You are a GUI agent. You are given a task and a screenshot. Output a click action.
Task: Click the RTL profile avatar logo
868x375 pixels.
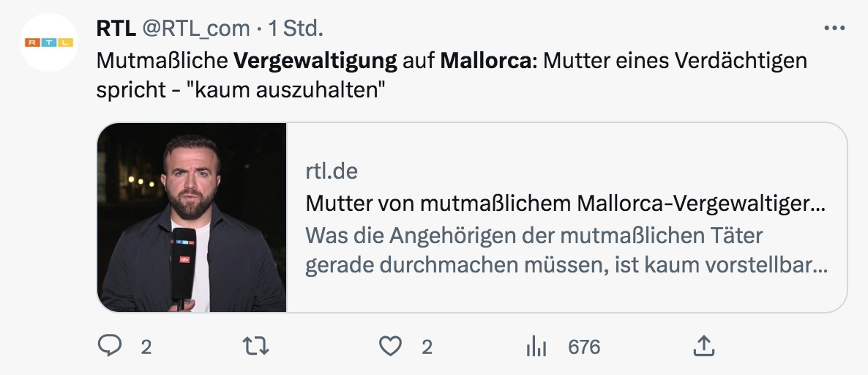tap(49, 42)
